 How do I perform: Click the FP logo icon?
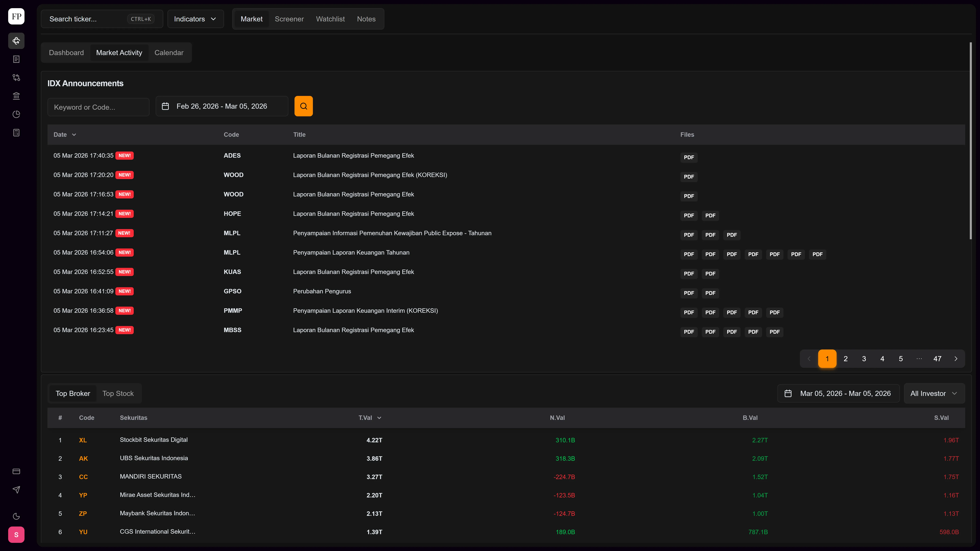pos(16,16)
